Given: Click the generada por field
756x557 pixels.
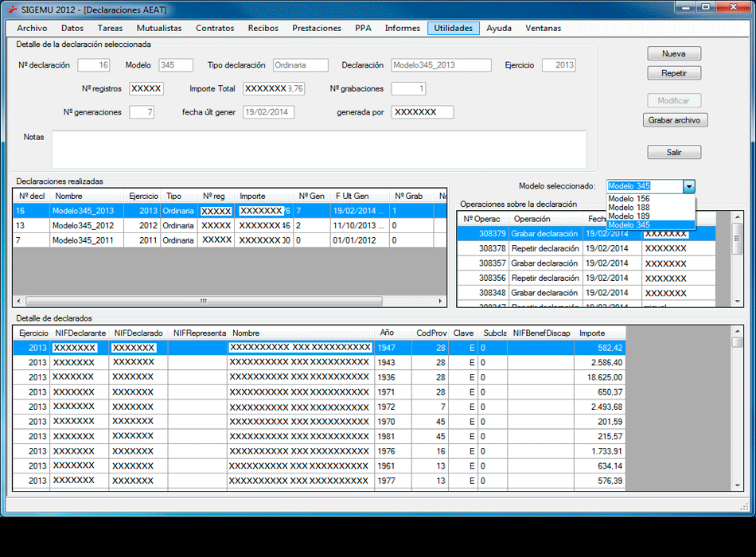Looking at the screenshot, I should pyautogui.click(x=423, y=112).
